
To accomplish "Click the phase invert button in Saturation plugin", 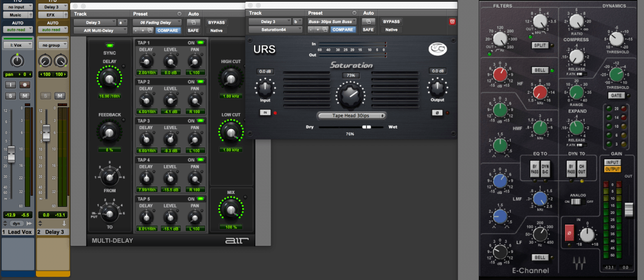I will coord(437,112).
